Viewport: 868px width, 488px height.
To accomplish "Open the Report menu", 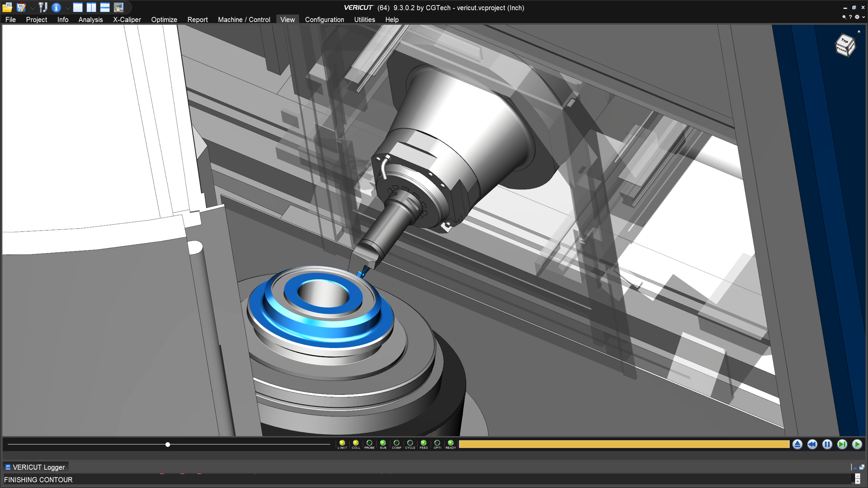I will (197, 20).
